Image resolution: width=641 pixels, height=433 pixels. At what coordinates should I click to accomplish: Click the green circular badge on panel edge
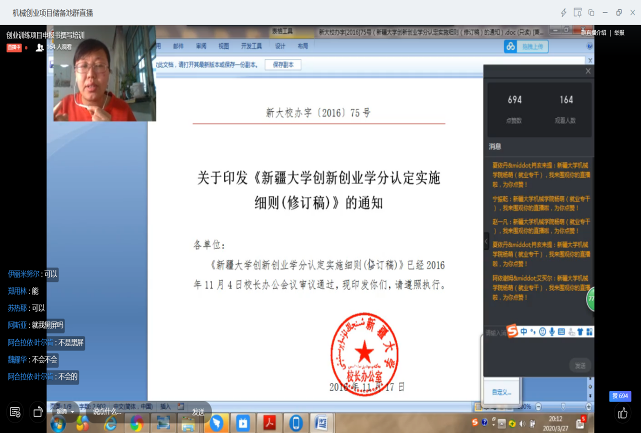591,299
